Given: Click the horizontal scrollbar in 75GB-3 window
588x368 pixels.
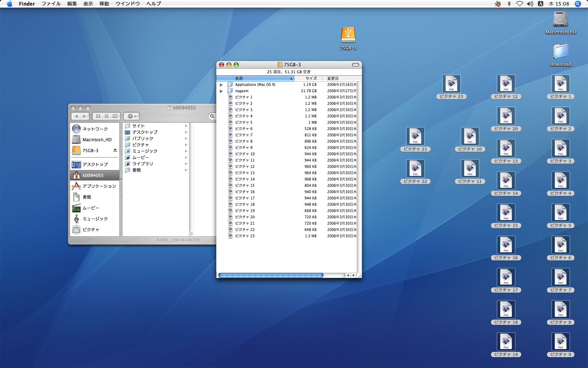Looking at the screenshot, I should click(271, 275).
